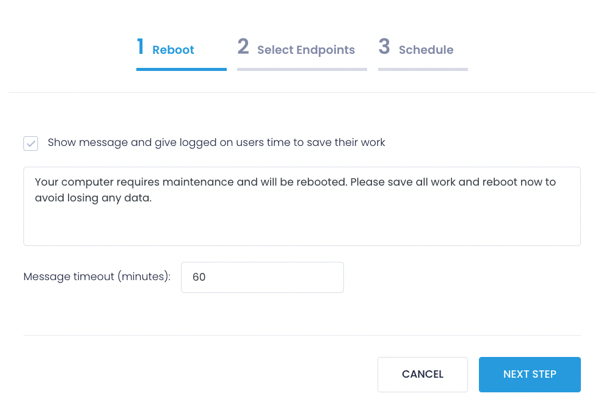Image resolution: width=600 pixels, height=409 pixels.
Task: Go to the Reboot step tab
Action: pyautogui.click(x=173, y=50)
